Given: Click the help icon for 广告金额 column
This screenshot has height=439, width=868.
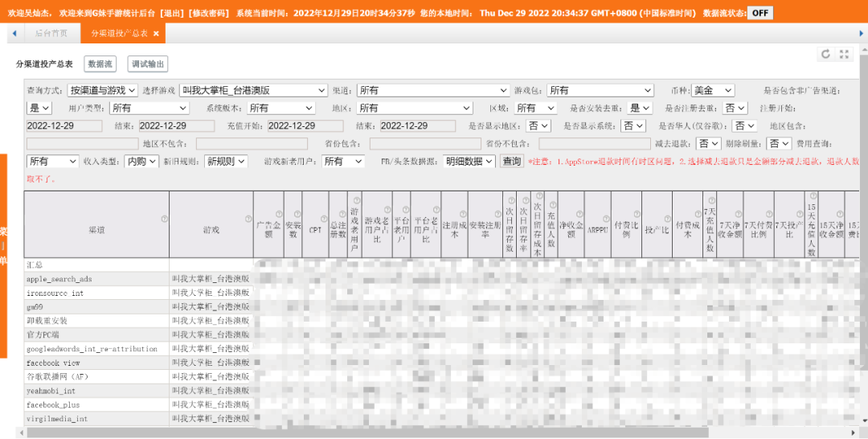Looking at the screenshot, I should coord(279,214).
